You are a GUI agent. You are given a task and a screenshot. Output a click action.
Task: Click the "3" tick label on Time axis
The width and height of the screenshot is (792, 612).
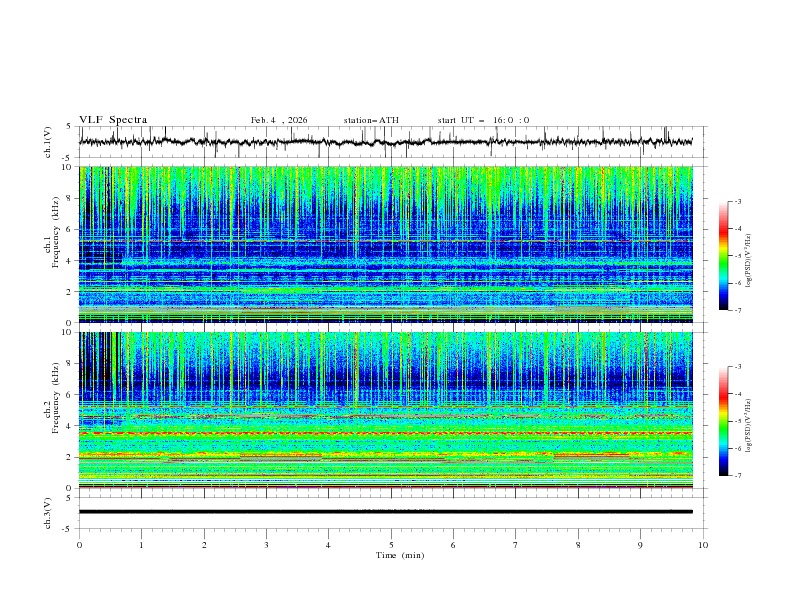click(266, 545)
